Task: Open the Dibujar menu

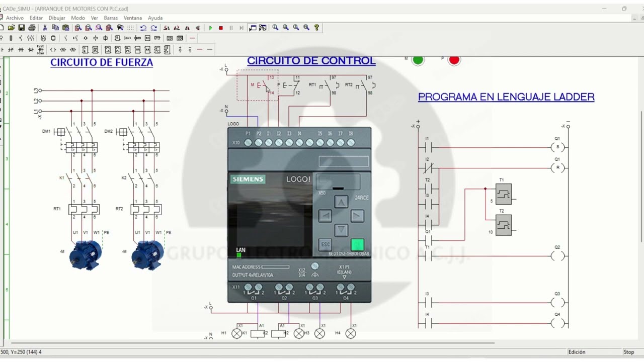Action: click(57, 18)
